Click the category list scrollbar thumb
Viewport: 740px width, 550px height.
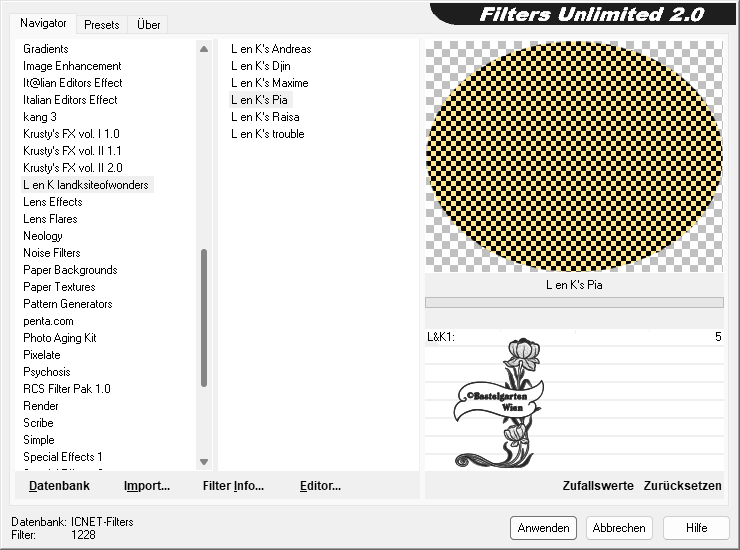tap(204, 318)
